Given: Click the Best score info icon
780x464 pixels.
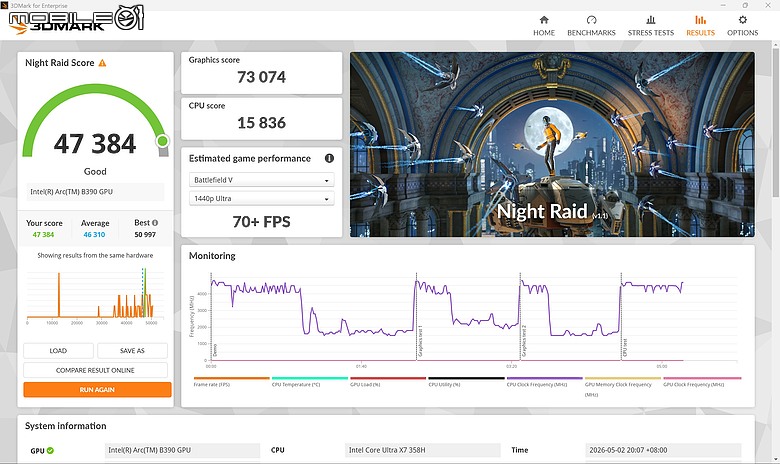Looking at the screenshot, I should pos(155,223).
